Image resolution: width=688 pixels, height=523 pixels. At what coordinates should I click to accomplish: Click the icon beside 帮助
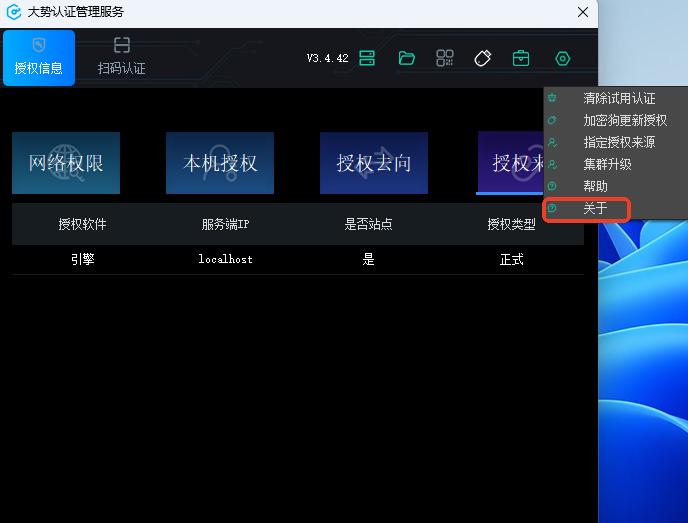pyautogui.click(x=552, y=186)
